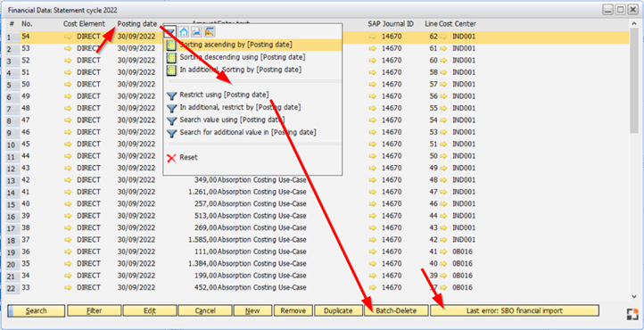This screenshot has height=330, width=644.
Task: Follow Cost Element link arrow in row No. 33
Action: (68, 287)
